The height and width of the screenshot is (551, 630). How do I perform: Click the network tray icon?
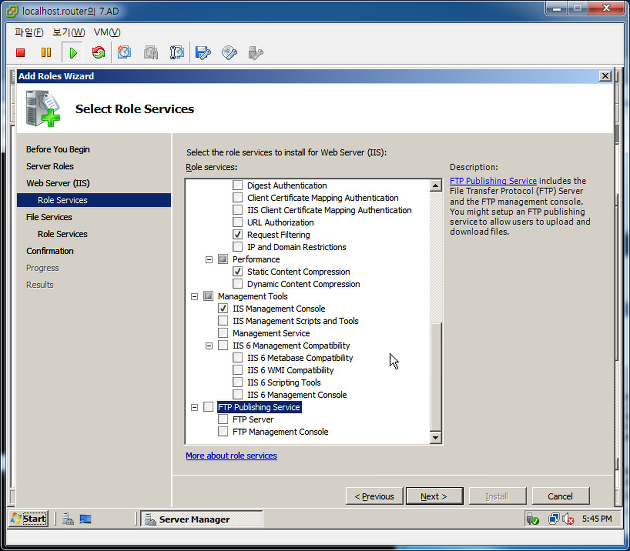pos(553,519)
